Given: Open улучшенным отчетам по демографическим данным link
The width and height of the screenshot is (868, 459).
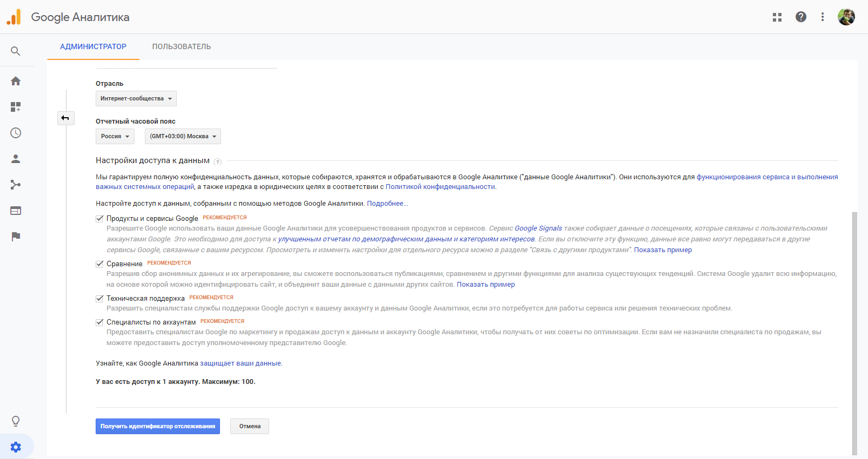Looking at the screenshot, I should click(406, 239).
